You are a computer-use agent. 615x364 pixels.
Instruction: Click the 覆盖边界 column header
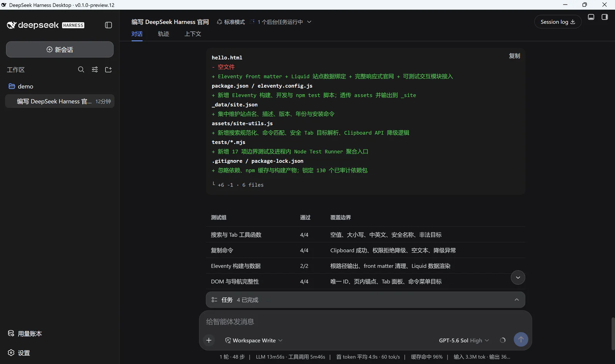(341, 218)
